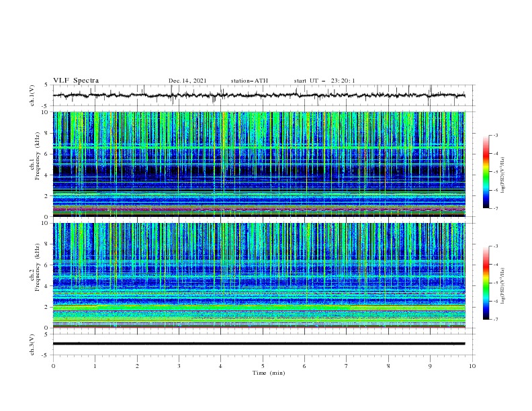The image size is (532, 411).
Task: Click the bright 2 kHz band in ch.2 spectrogram
Action: point(259,308)
